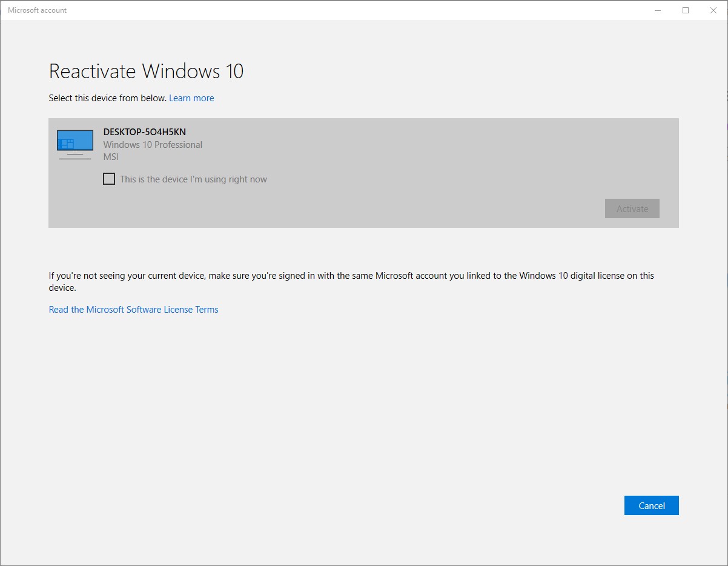Click the "Windows 10 Professional" label

point(152,145)
